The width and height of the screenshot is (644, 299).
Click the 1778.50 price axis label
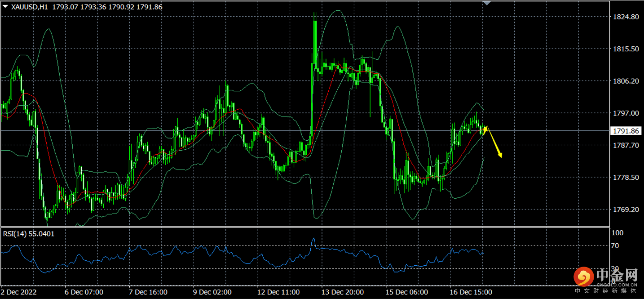[625, 177]
